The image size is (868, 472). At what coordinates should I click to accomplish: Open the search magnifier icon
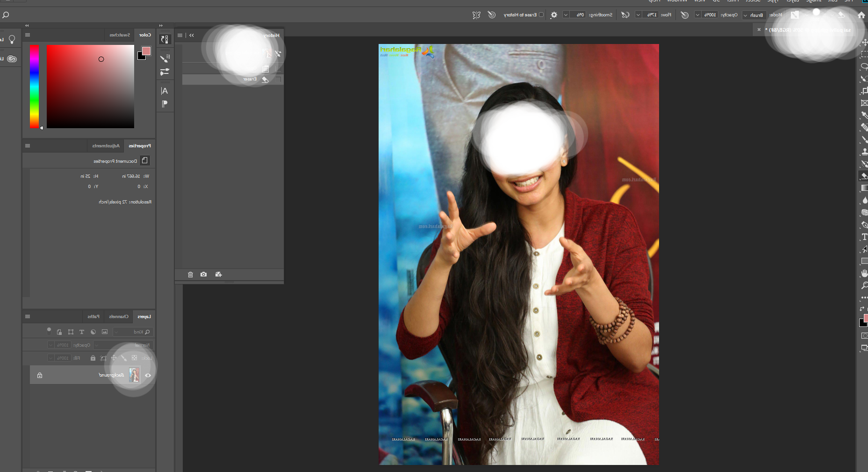click(6, 15)
